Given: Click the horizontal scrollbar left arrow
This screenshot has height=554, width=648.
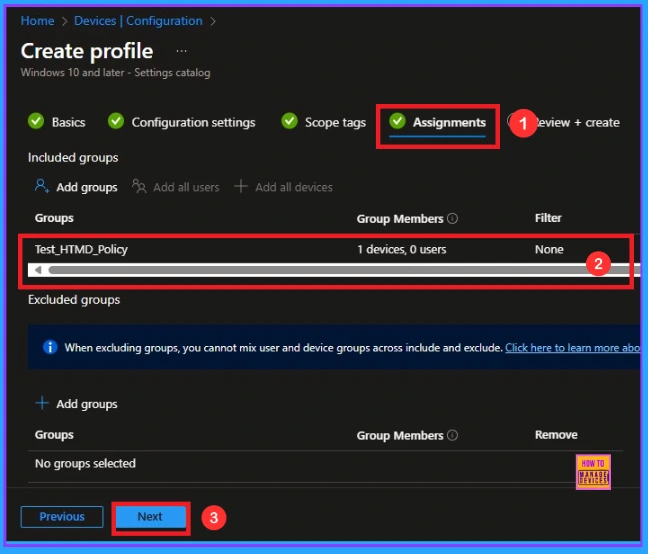Looking at the screenshot, I should 38,270.
